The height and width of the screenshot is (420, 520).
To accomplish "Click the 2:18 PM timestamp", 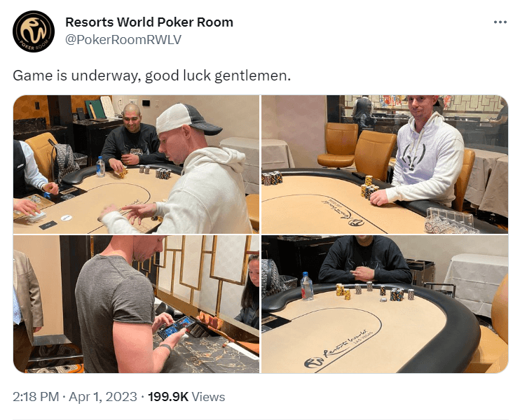I will click(36, 396).
